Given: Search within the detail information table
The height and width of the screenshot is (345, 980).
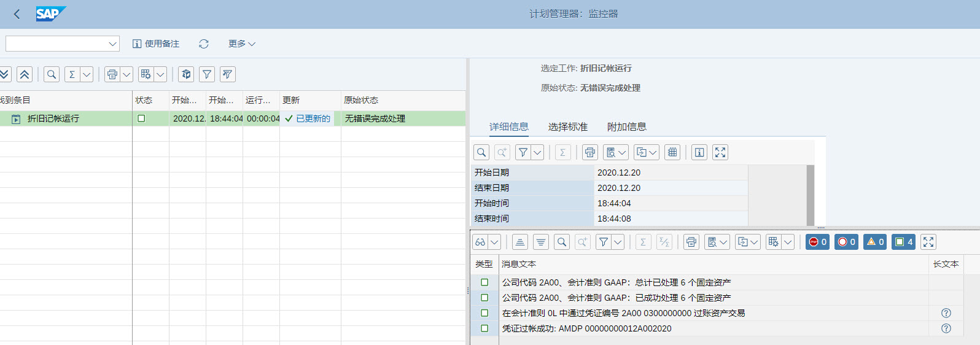Looking at the screenshot, I should coord(481,152).
